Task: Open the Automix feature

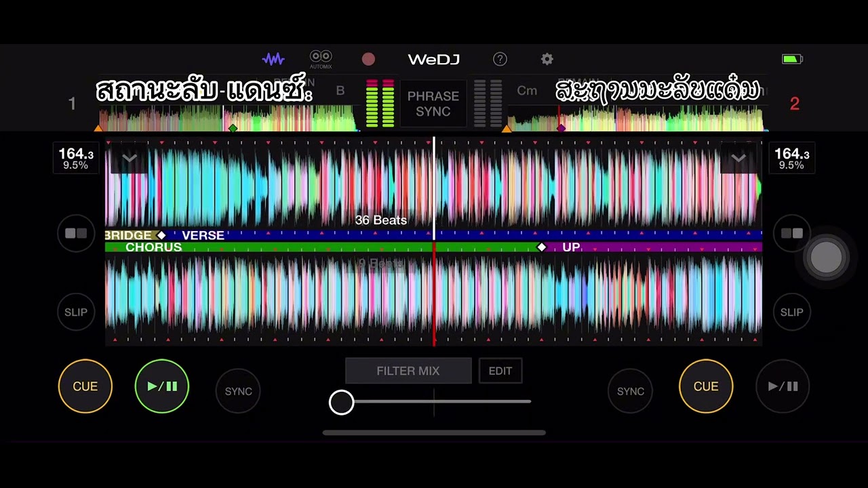Action: point(321,59)
